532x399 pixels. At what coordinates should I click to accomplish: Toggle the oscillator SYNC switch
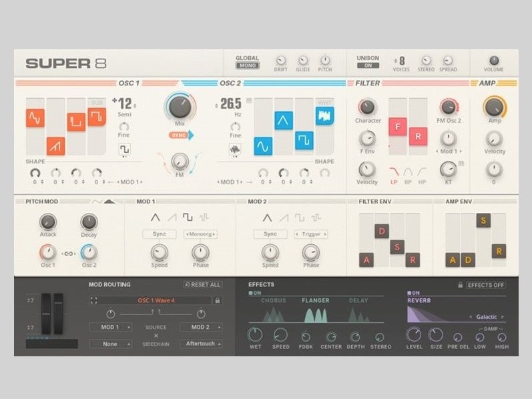tap(180, 135)
